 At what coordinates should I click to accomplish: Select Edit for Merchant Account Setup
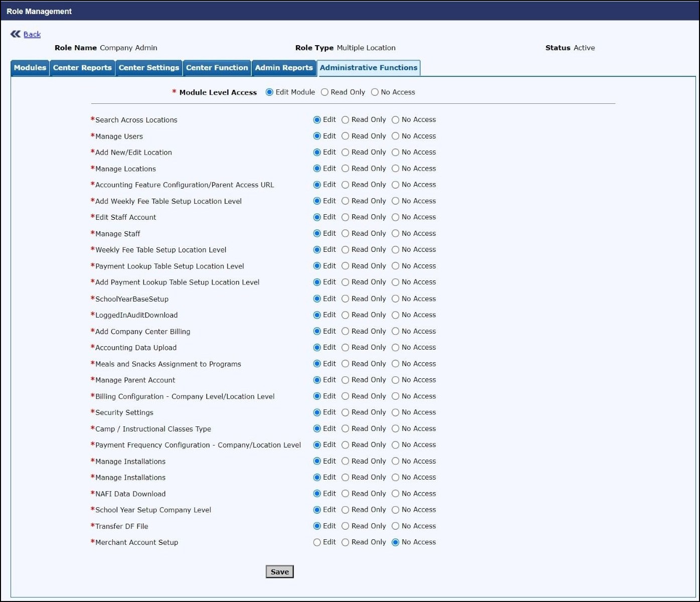tap(317, 542)
